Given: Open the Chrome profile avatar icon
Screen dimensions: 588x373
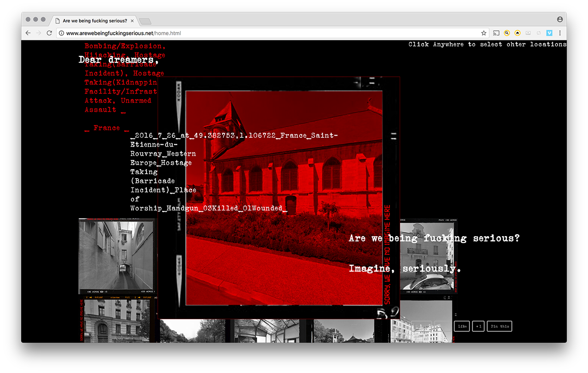Looking at the screenshot, I should pyautogui.click(x=560, y=19).
